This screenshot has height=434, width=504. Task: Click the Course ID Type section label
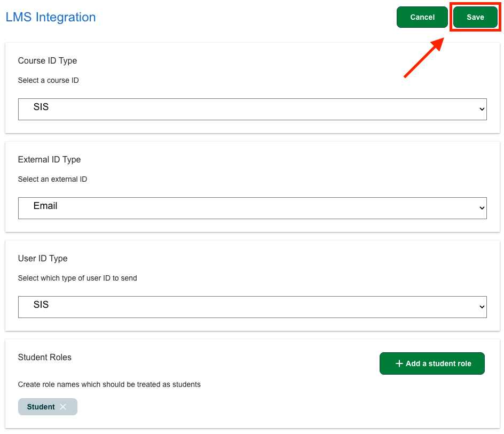point(48,60)
